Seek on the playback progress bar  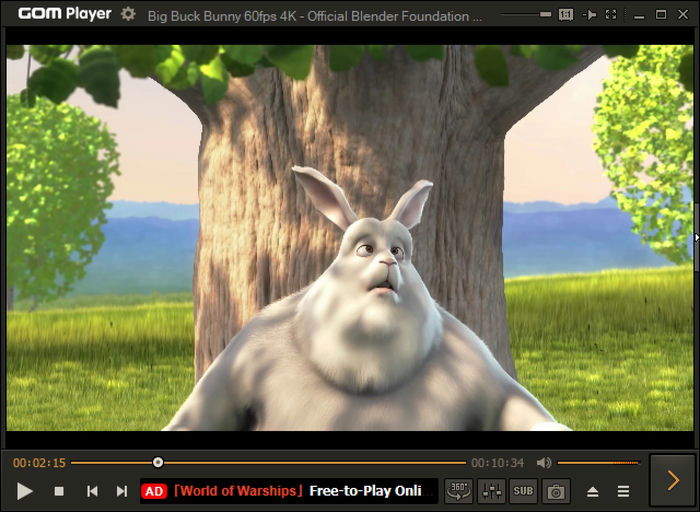[x=268, y=463]
